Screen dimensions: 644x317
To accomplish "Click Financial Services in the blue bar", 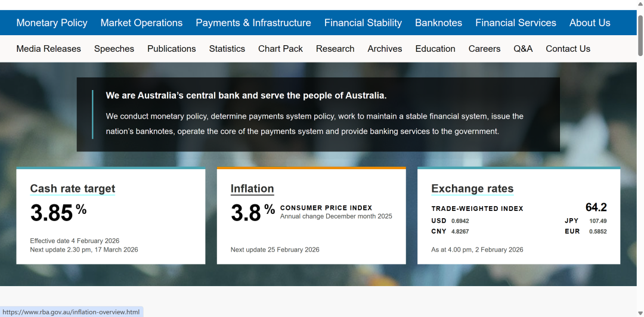I will pyautogui.click(x=516, y=23).
